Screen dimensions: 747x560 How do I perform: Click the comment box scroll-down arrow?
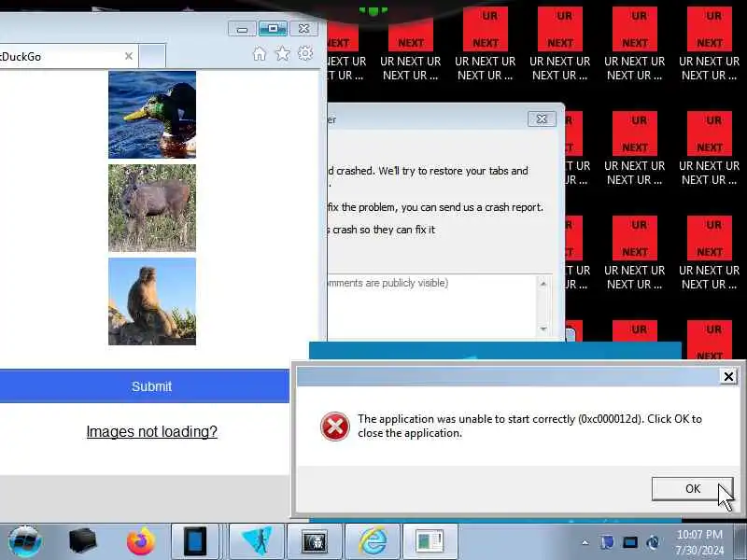click(543, 329)
